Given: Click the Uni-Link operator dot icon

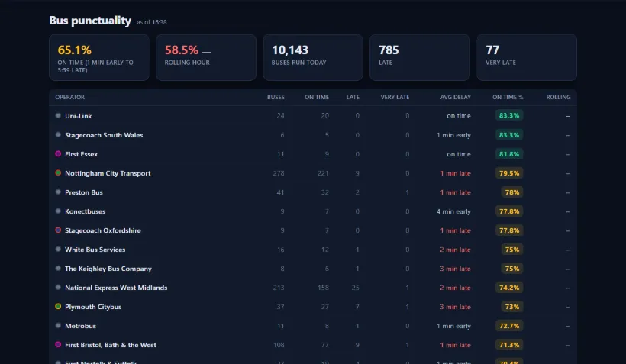Looking at the screenshot, I should click(x=58, y=116).
